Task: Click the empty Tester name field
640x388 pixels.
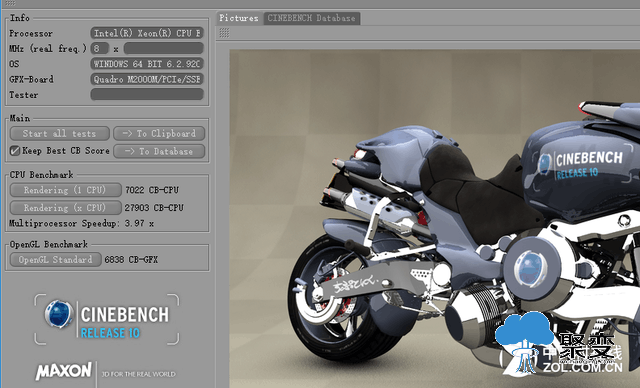Action: coord(147,95)
